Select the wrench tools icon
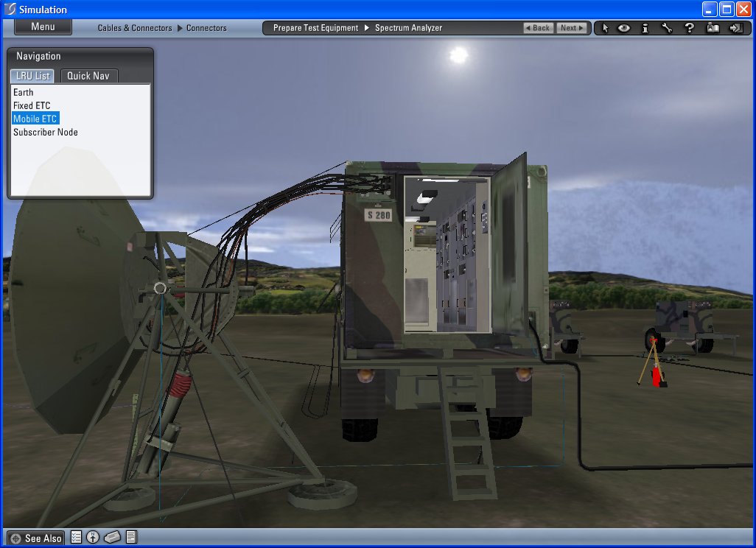Image resolution: width=756 pixels, height=548 pixels. click(x=667, y=28)
